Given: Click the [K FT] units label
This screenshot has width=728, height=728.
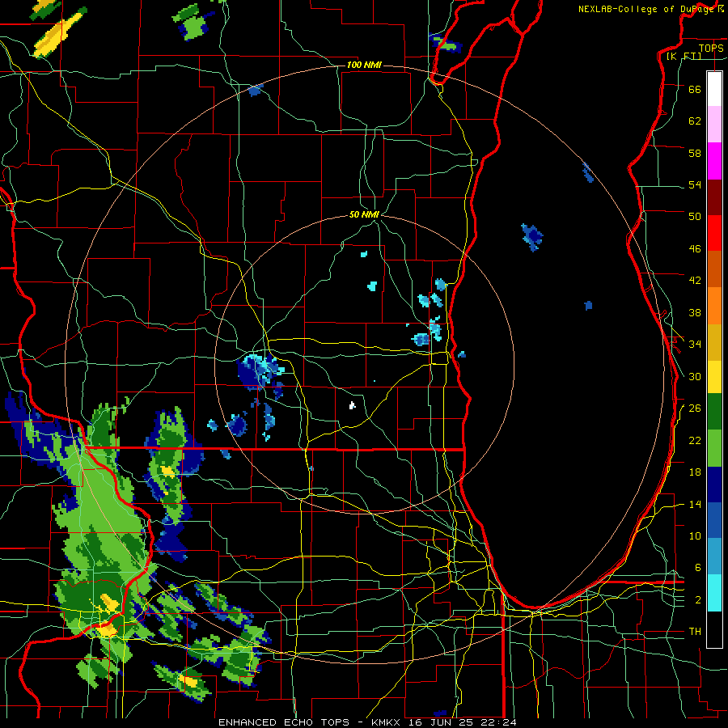Looking at the screenshot, I should tap(684, 56).
